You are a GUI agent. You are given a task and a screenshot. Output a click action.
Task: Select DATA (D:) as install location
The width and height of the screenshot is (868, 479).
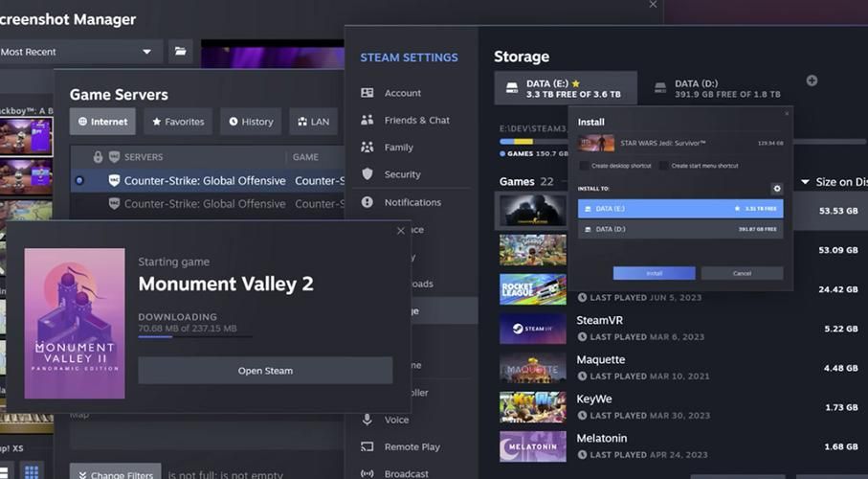pyautogui.click(x=679, y=229)
